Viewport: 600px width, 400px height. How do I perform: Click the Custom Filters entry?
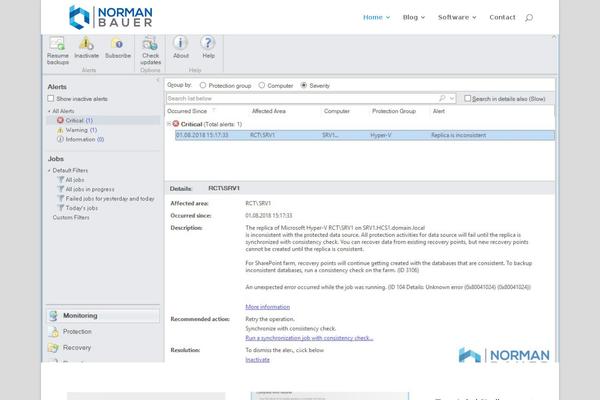point(71,217)
